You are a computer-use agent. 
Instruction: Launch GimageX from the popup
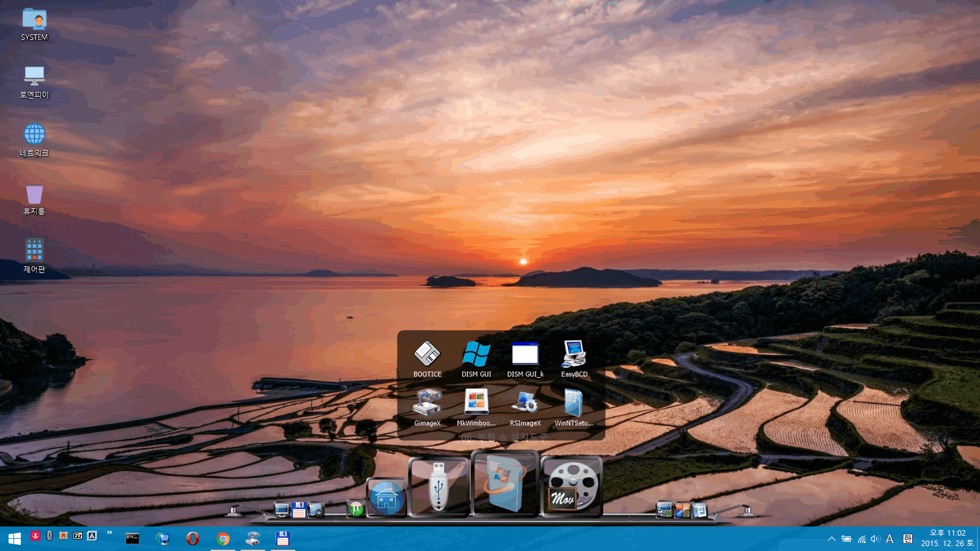(x=428, y=408)
